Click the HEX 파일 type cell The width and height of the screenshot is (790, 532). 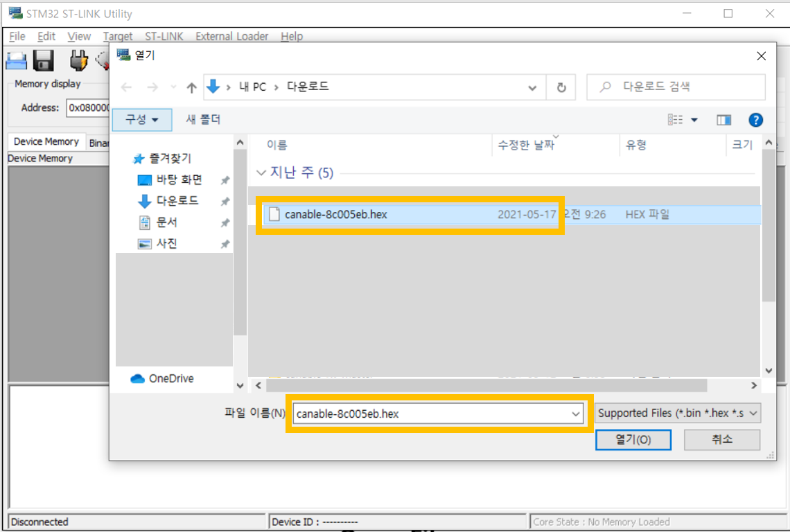coord(647,215)
